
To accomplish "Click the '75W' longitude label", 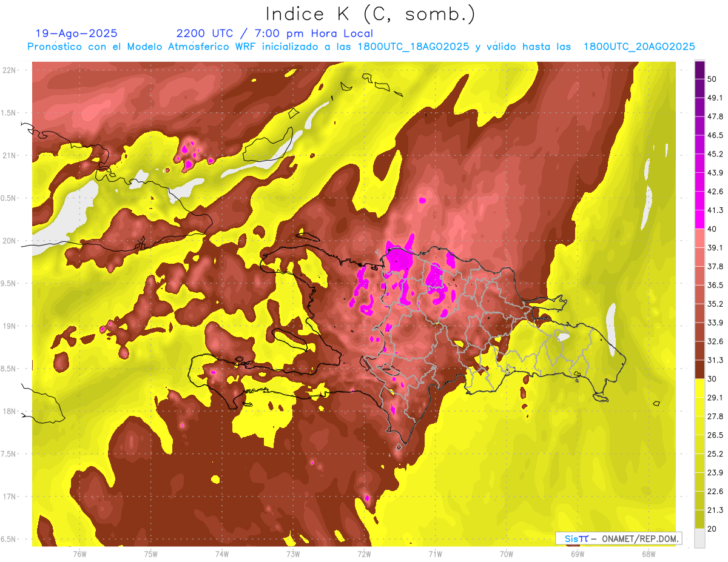I will click(x=150, y=554).
